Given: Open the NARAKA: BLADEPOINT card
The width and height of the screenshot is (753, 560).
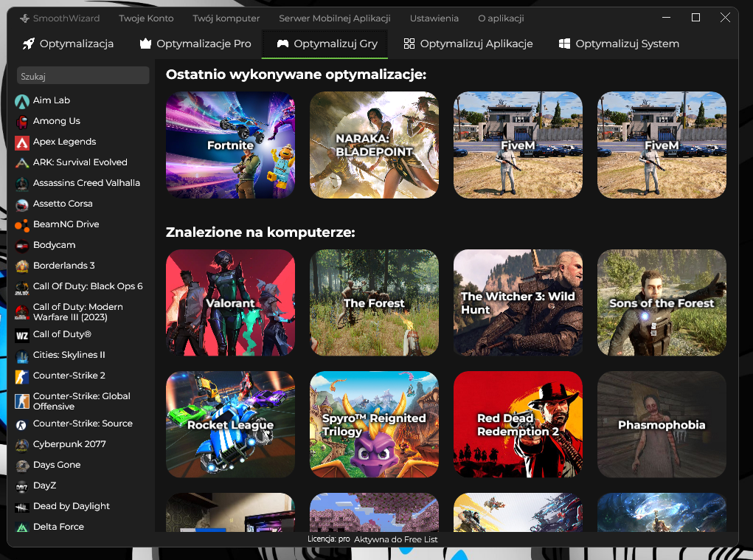Looking at the screenshot, I should [374, 145].
